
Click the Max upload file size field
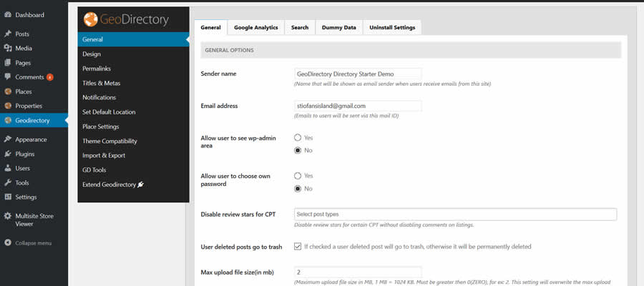pos(358,272)
